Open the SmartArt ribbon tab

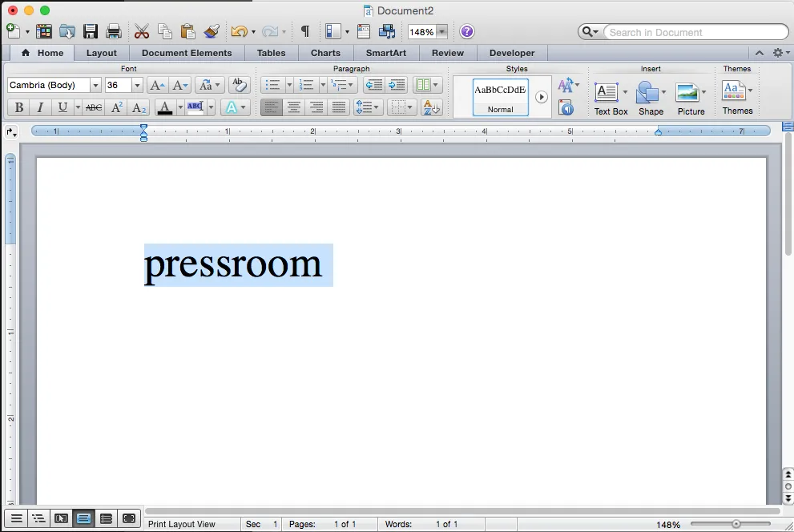click(385, 53)
